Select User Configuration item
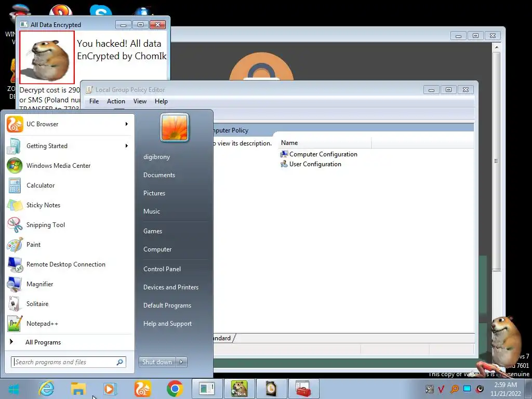 click(311, 164)
